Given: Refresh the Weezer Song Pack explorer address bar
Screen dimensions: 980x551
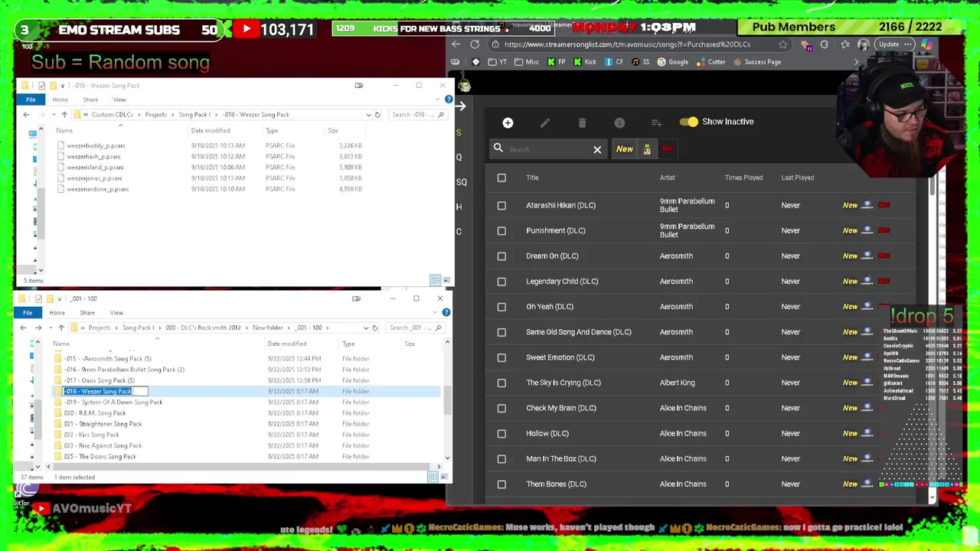Looking at the screenshot, I should [377, 115].
